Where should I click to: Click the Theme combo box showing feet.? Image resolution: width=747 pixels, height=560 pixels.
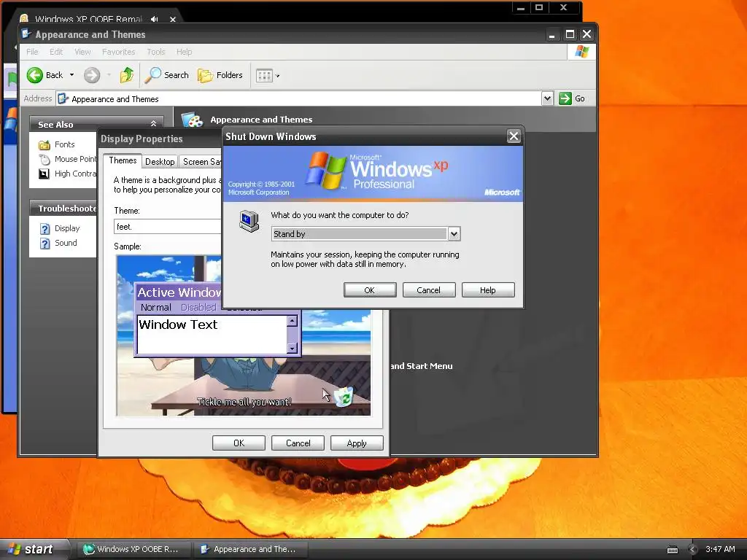(x=168, y=227)
